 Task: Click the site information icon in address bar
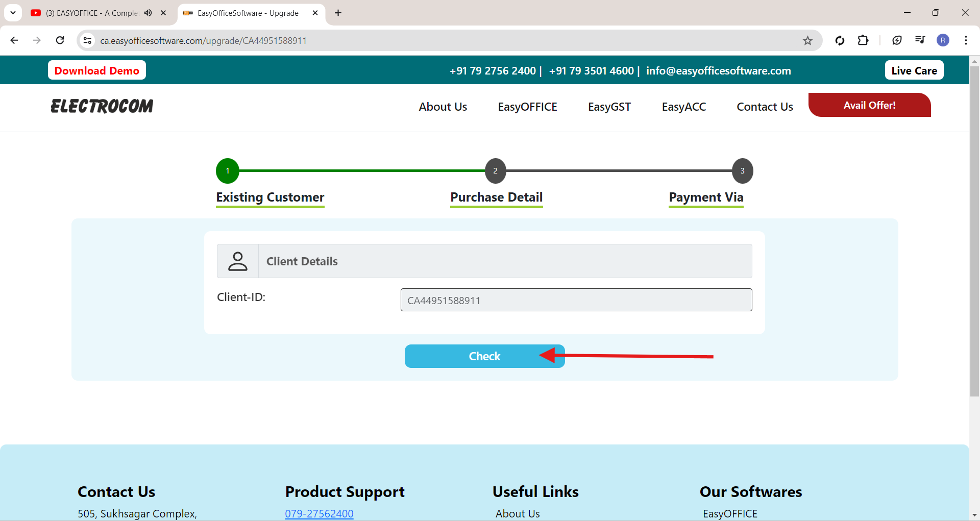click(88, 40)
